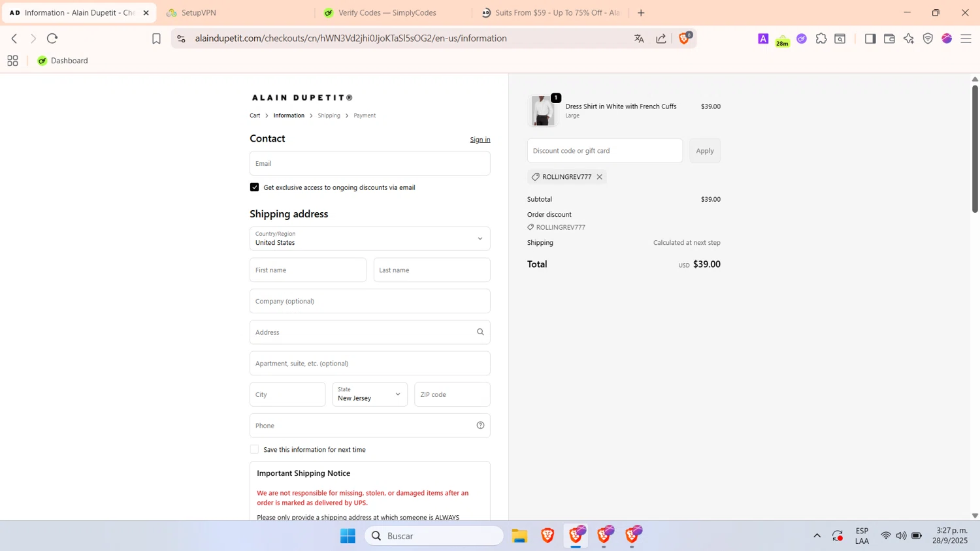Open Windows Start menu
This screenshot has height=551, width=980.
[x=348, y=536]
